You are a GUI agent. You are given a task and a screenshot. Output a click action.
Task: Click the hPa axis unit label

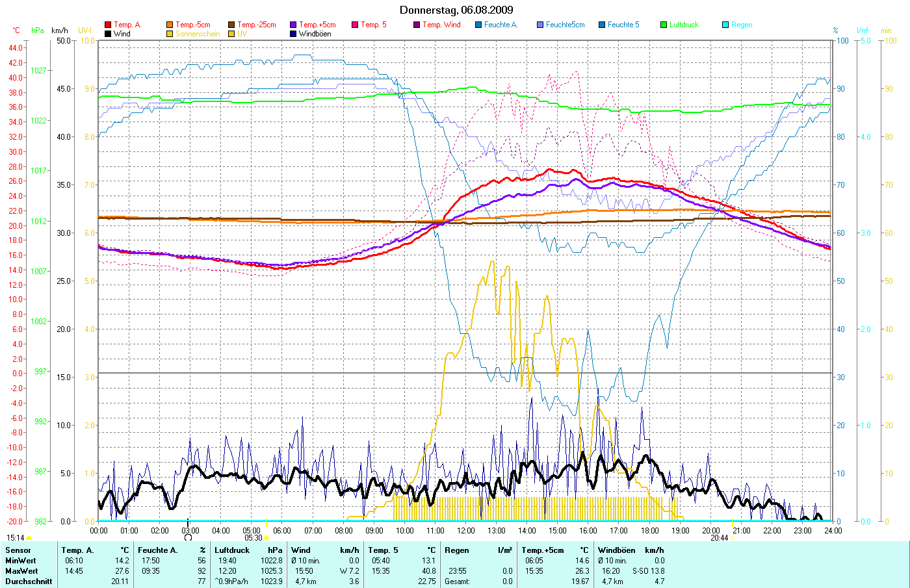click(x=38, y=31)
